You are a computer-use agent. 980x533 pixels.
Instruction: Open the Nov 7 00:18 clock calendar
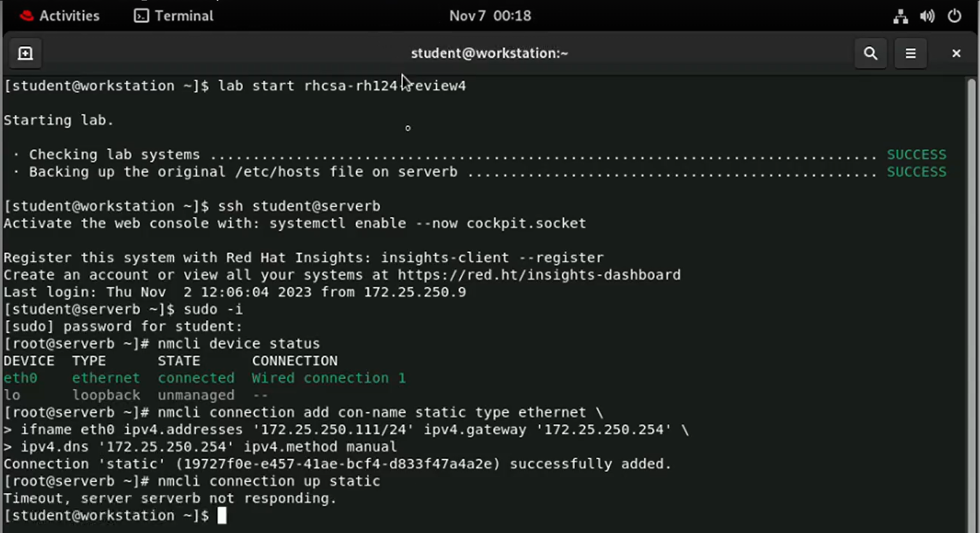click(490, 16)
